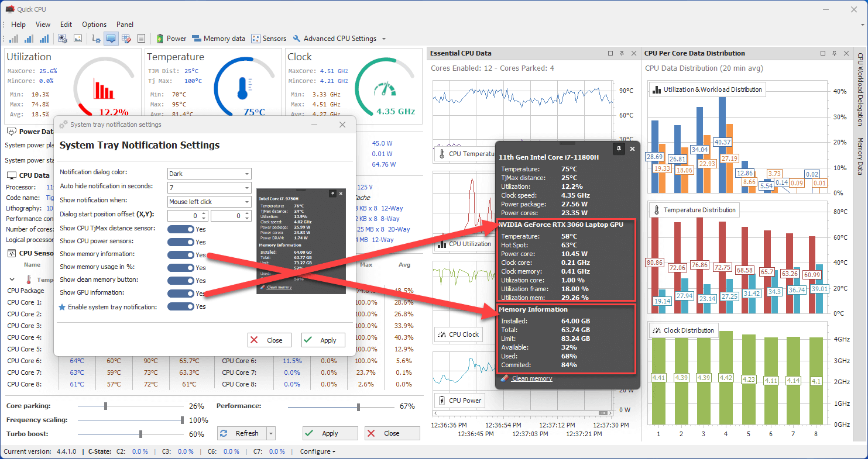The width and height of the screenshot is (868, 459).
Task: Open Show notification when dropdown
Action: coord(209,202)
